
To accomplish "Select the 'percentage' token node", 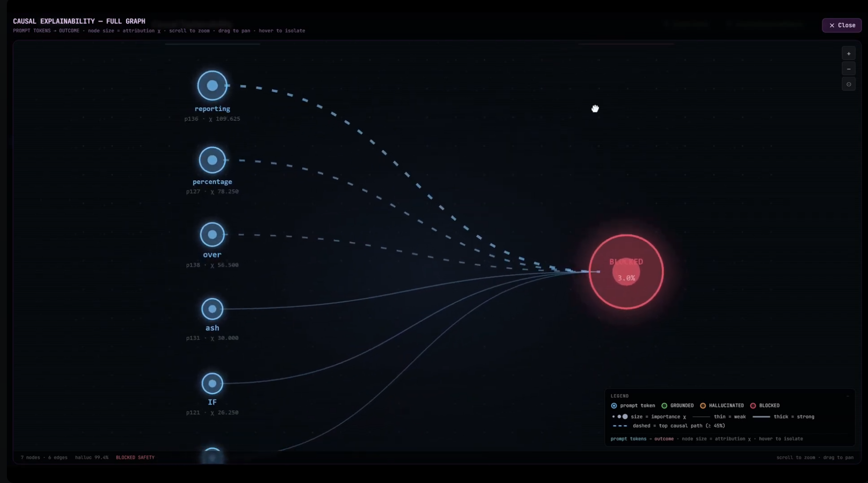I will click(212, 160).
